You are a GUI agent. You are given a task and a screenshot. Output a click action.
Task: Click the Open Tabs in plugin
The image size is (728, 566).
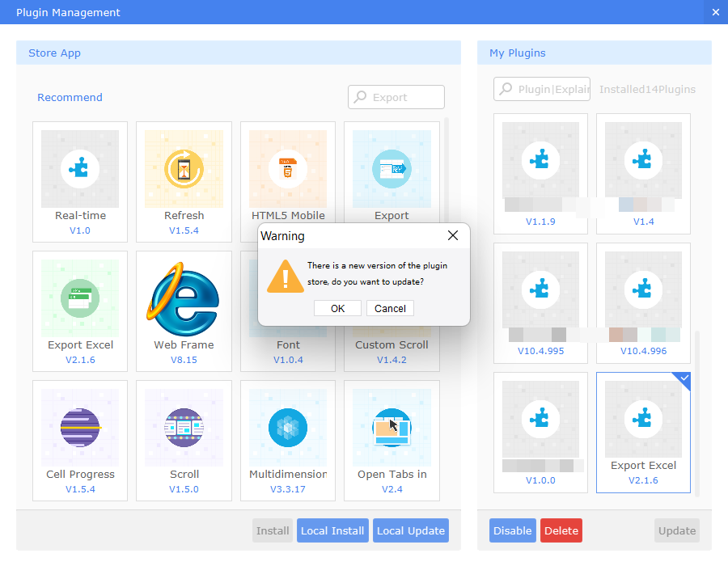(x=392, y=427)
